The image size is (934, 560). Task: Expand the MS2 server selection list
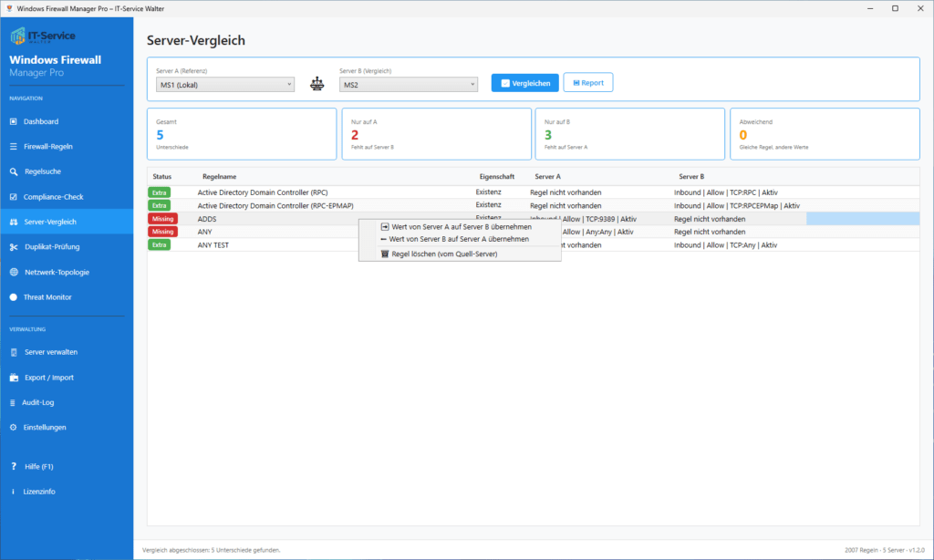tap(473, 83)
